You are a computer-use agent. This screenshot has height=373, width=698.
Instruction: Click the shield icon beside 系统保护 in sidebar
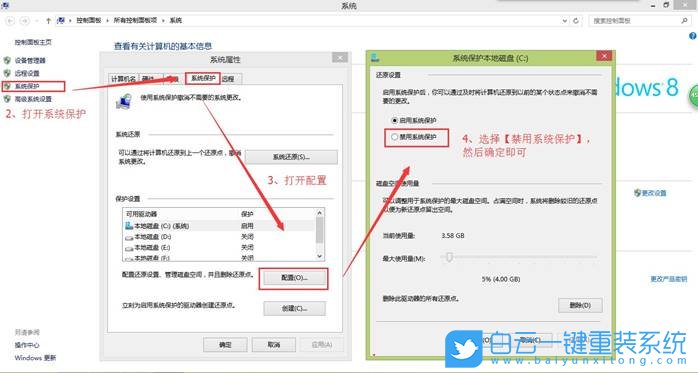click(7, 86)
